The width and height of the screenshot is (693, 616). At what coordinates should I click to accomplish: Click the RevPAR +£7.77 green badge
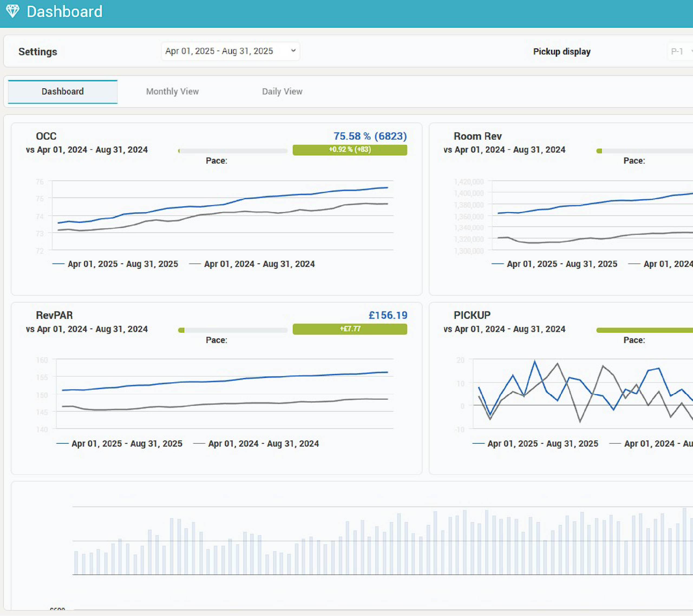tap(350, 329)
